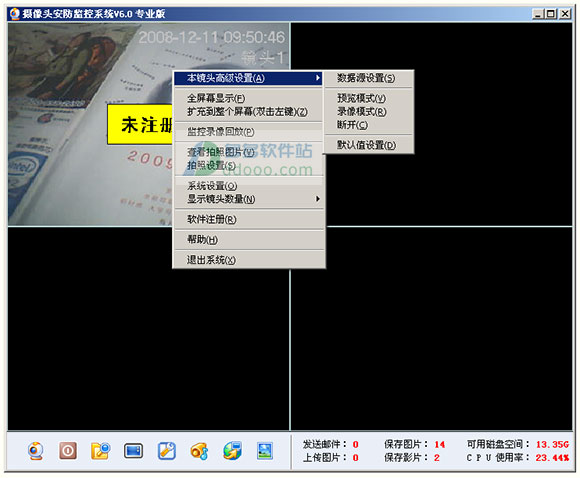Click the brown power button icon

68,451
